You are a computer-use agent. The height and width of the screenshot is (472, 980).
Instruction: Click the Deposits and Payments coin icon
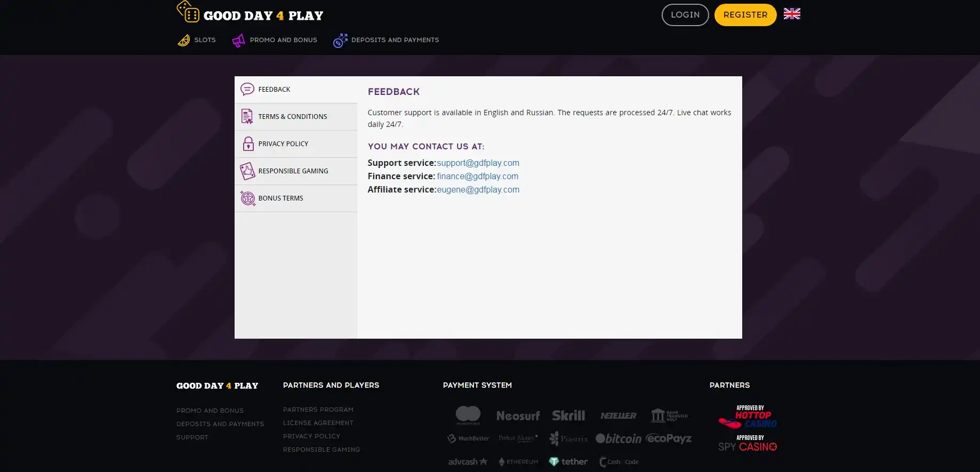340,41
